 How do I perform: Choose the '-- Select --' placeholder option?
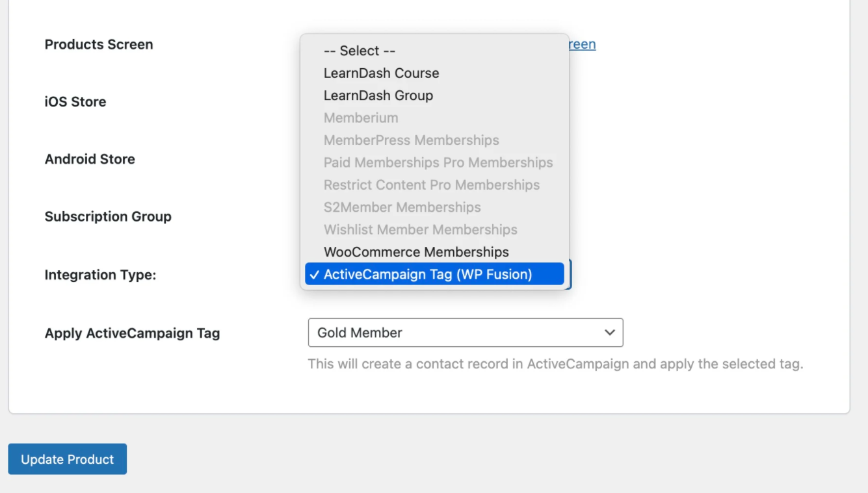pyautogui.click(x=360, y=51)
